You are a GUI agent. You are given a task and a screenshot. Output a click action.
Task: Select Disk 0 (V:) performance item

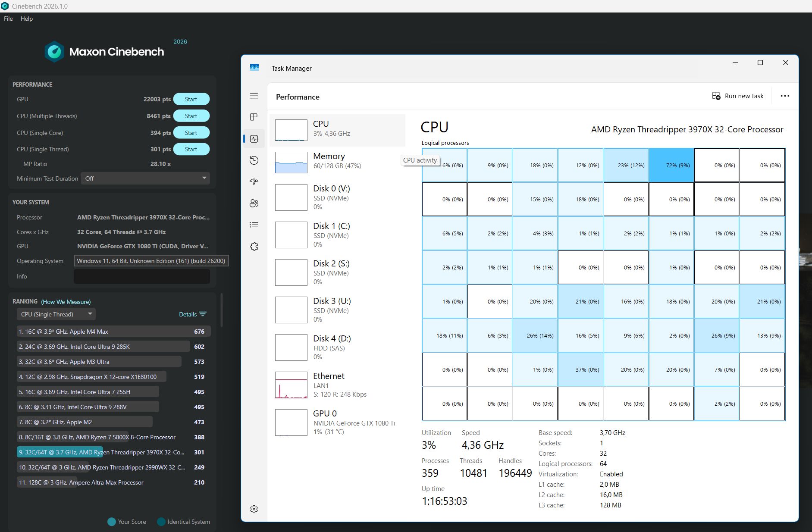tap(337, 197)
